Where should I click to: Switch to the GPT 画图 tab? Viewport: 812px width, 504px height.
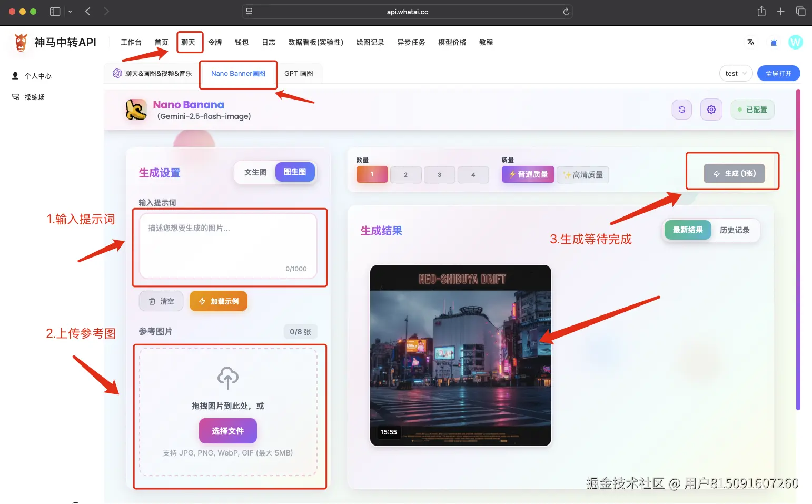[299, 73]
